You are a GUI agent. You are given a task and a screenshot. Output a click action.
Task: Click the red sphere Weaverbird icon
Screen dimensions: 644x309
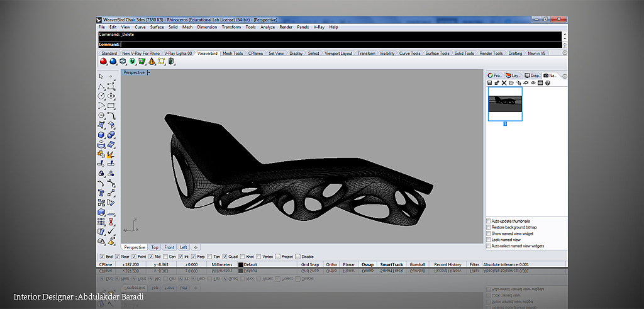pos(104,62)
